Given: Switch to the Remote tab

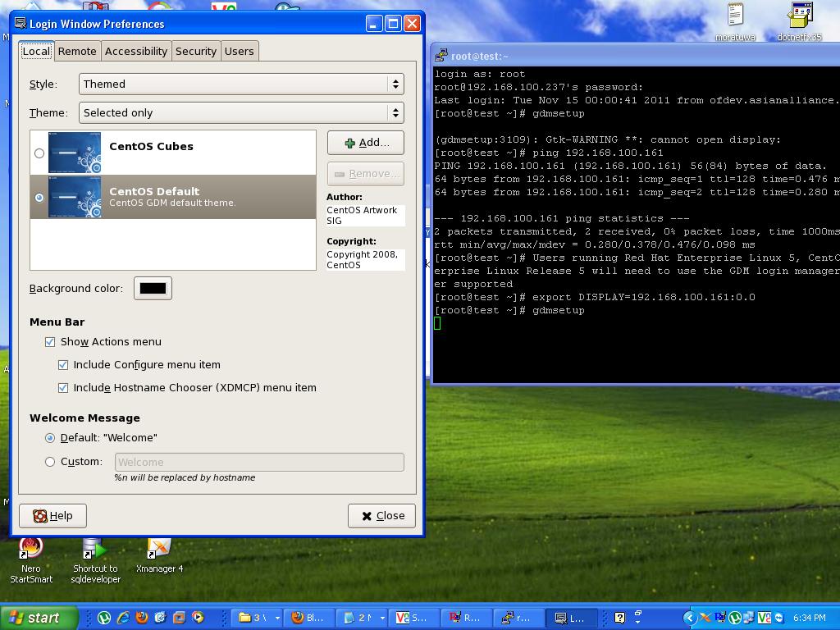Looking at the screenshot, I should [77, 51].
